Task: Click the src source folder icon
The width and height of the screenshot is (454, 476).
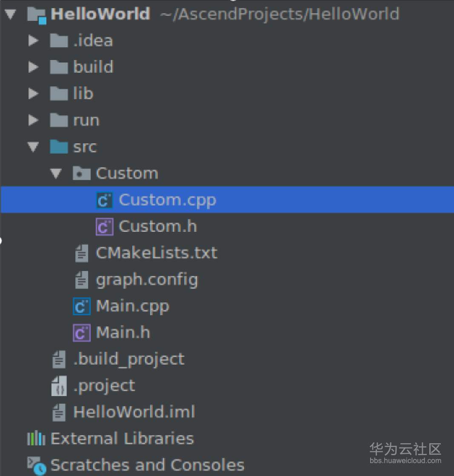Action: click(59, 147)
